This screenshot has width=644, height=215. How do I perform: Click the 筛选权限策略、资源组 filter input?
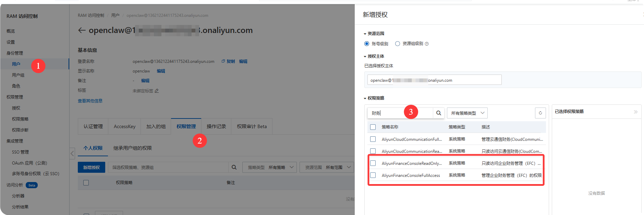pyautogui.click(x=168, y=167)
